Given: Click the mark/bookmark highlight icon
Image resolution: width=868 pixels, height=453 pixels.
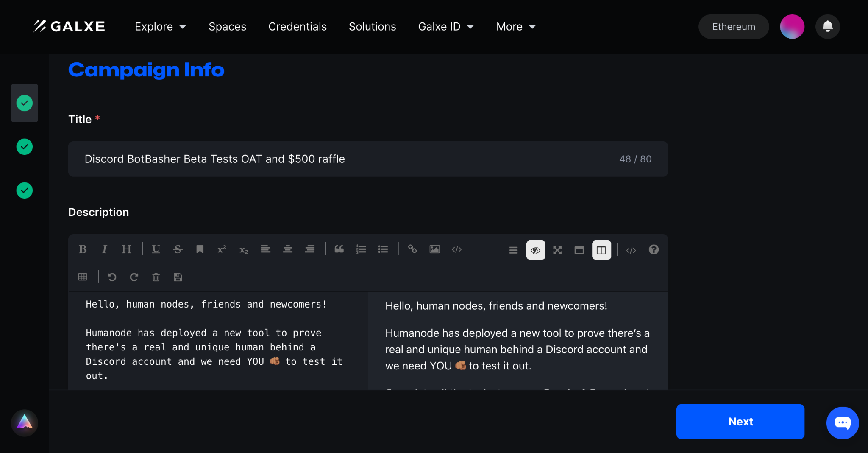Looking at the screenshot, I should [x=200, y=249].
